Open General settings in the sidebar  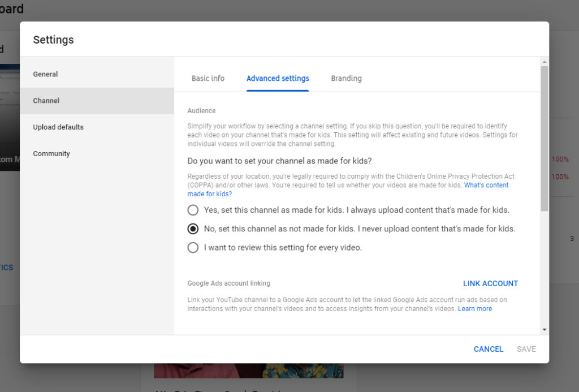(x=45, y=74)
